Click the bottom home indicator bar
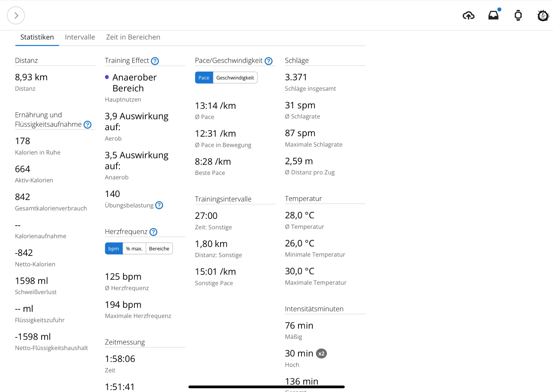The height and width of the screenshot is (392, 553). (266, 387)
